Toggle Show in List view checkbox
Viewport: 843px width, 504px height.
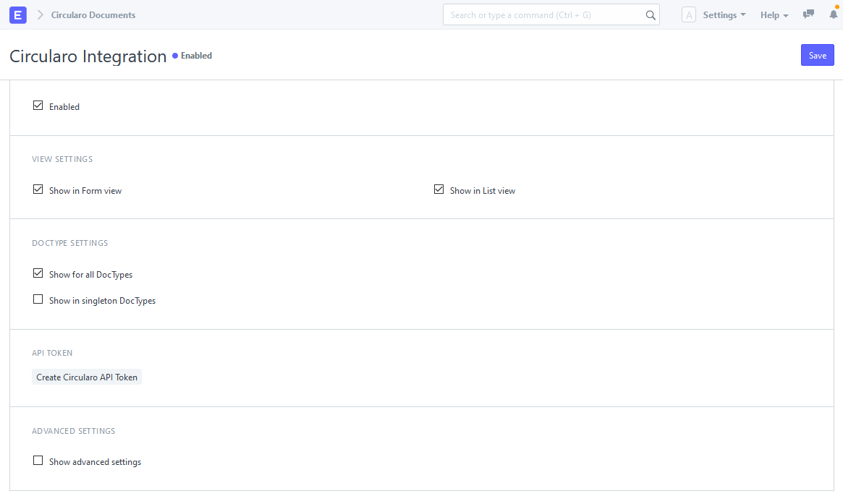(439, 189)
